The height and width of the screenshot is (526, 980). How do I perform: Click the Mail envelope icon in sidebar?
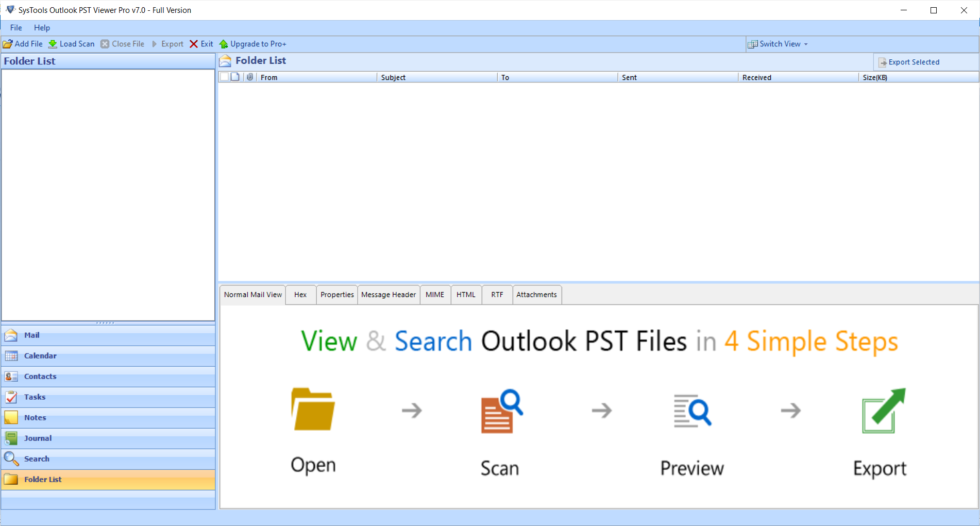point(11,335)
